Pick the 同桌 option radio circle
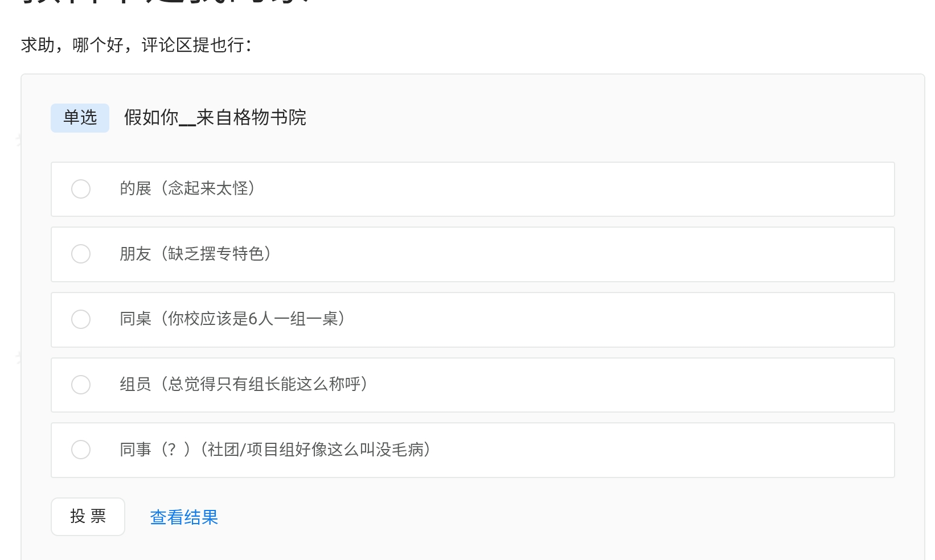The image size is (935, 560). pyautogui.click(x=81, y=319)
